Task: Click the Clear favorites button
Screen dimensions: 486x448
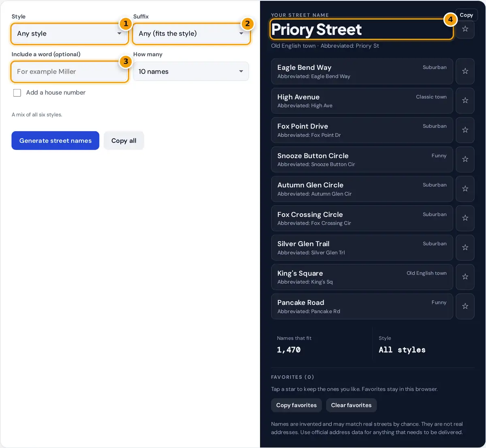Action: coord(351,405)
